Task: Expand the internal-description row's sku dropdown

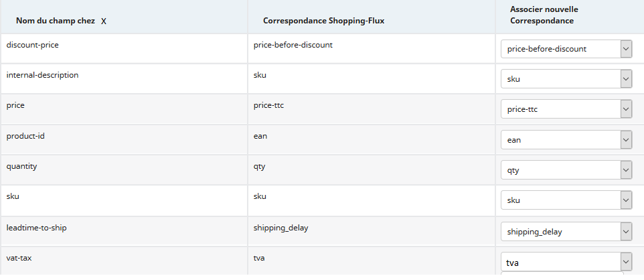Action: [566, 79]
